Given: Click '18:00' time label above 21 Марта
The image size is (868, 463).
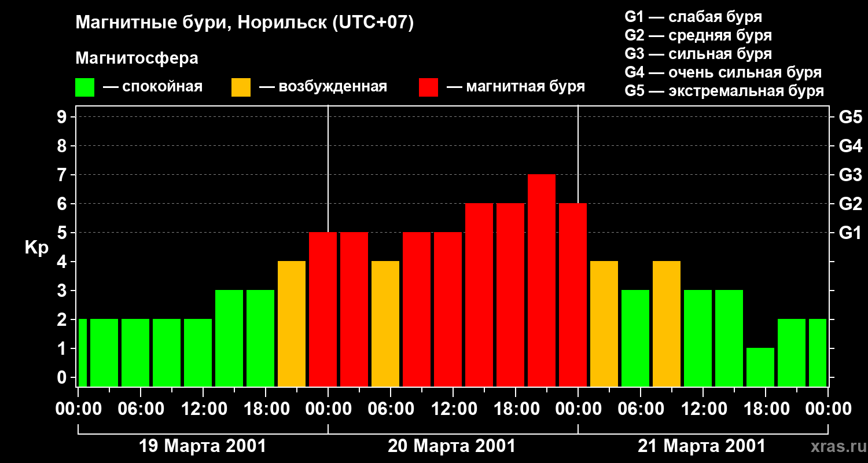Looking at the screenshot, I should coord(766,409).
